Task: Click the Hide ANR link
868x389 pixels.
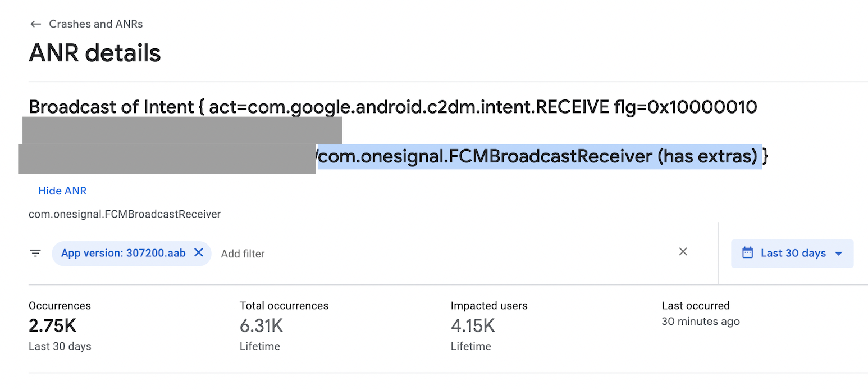Action: click(x=62, y=191)
